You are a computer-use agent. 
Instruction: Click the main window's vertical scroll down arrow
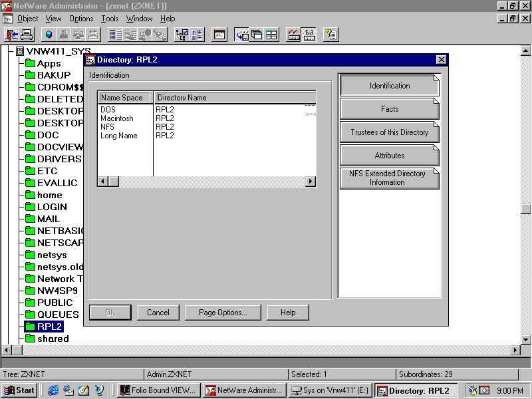[x=525, y=339]
